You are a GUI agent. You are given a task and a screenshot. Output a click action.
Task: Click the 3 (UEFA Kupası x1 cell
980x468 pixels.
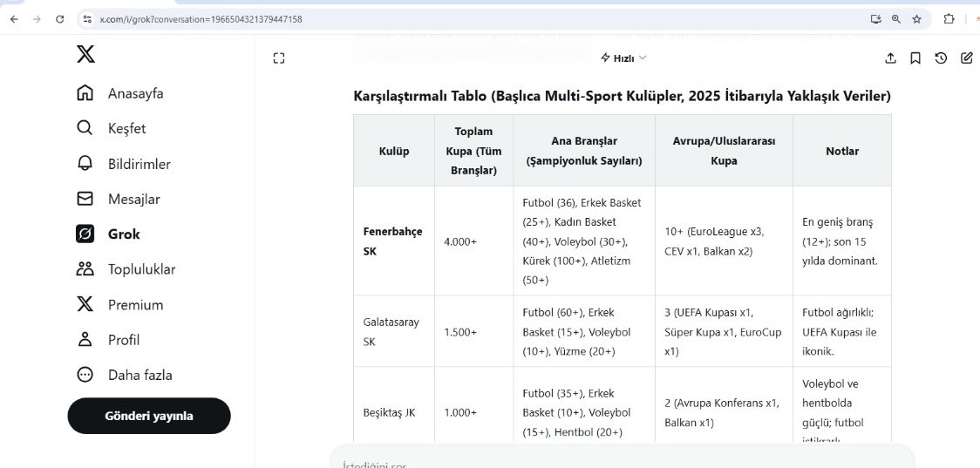click(x=724, y=332)
